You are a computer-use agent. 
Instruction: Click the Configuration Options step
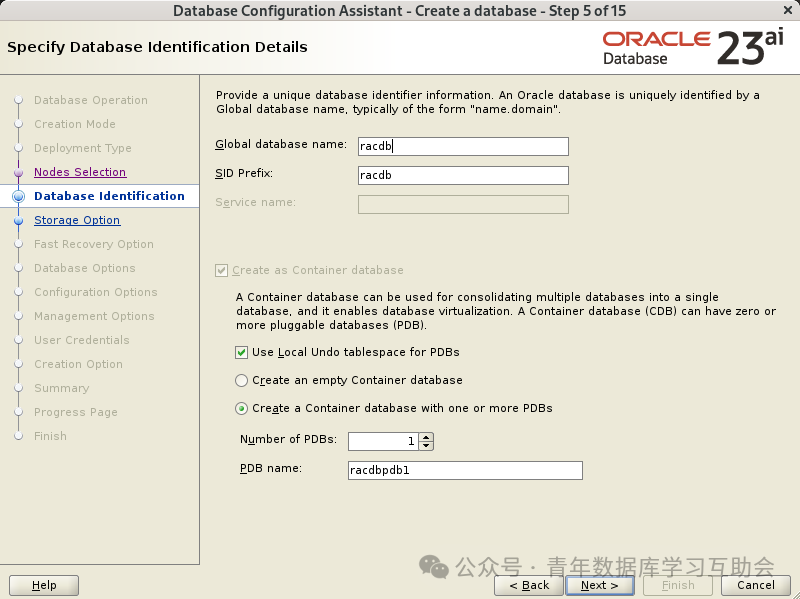96,292
